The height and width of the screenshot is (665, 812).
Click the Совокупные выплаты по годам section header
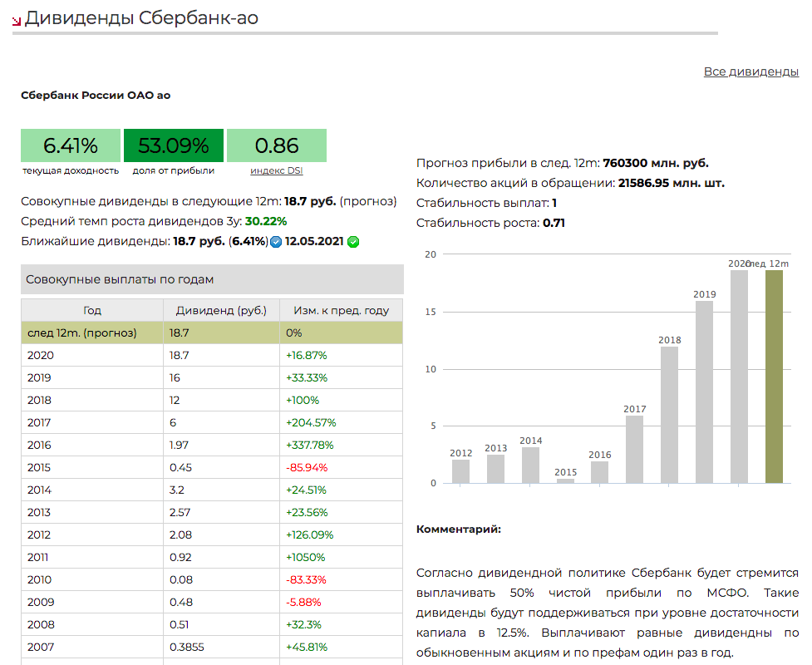[x=212, y=279]
